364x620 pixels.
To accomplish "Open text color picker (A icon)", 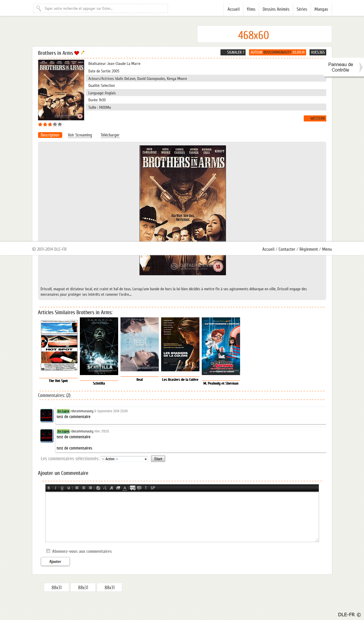I will 125,488.
